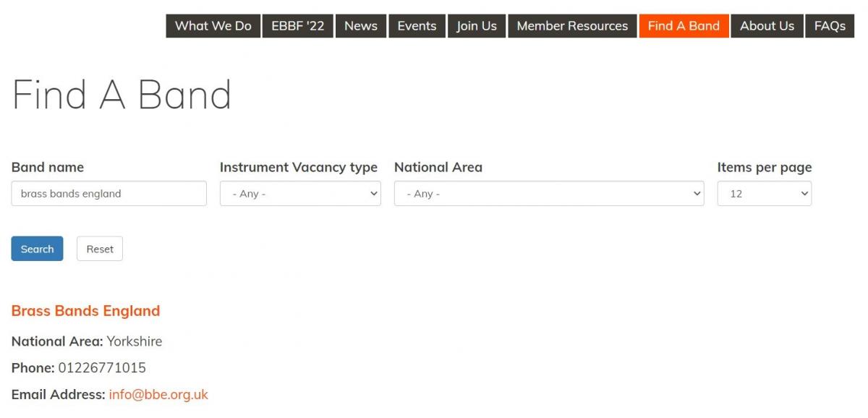Open the Events page
This screenshot has width=868, height=418.
coord(417,26)
